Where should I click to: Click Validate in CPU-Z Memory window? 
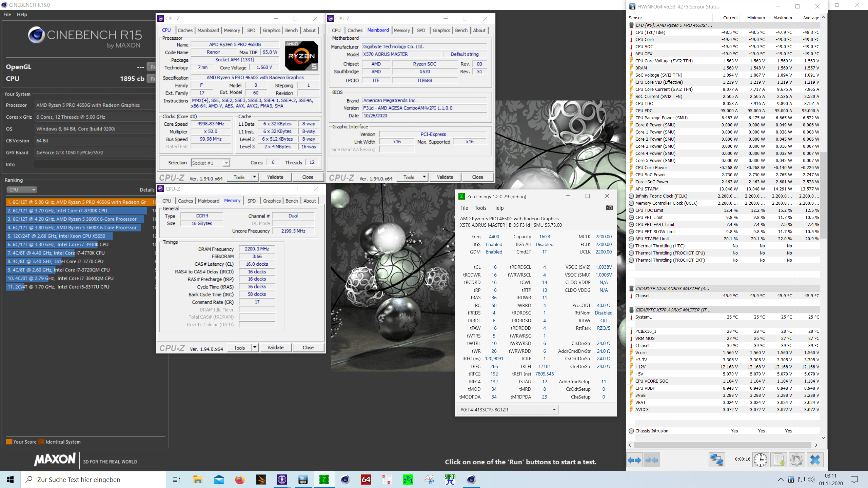[x=275, y=347]
